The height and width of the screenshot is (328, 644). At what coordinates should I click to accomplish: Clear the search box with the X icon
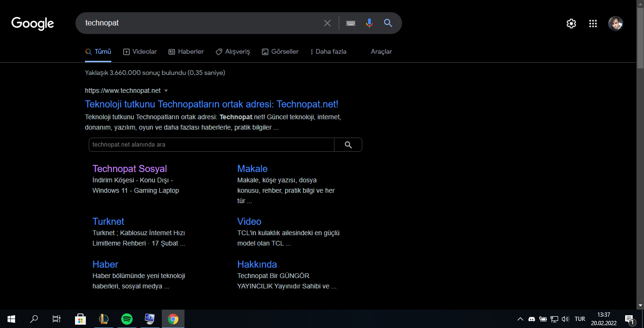click(327, 23)
